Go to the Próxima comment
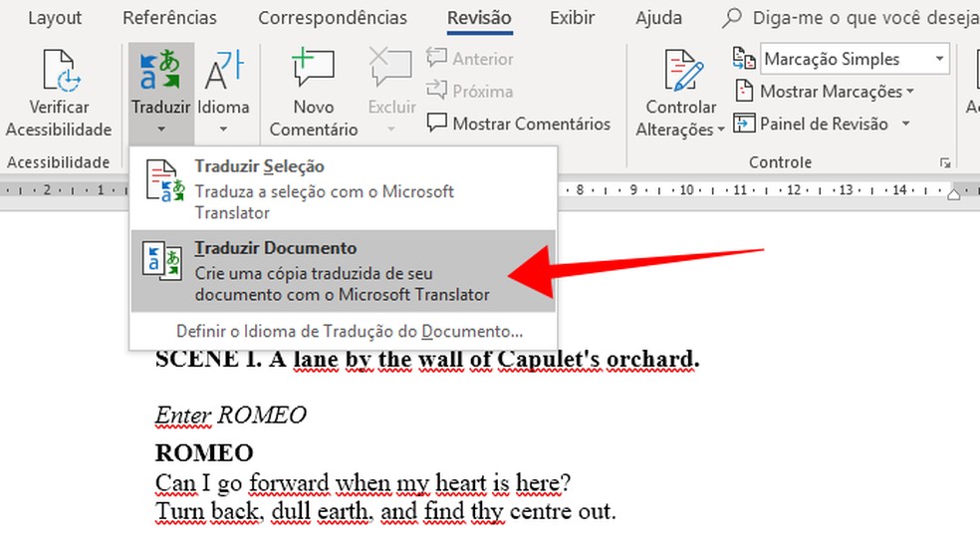 pos(470,92)
